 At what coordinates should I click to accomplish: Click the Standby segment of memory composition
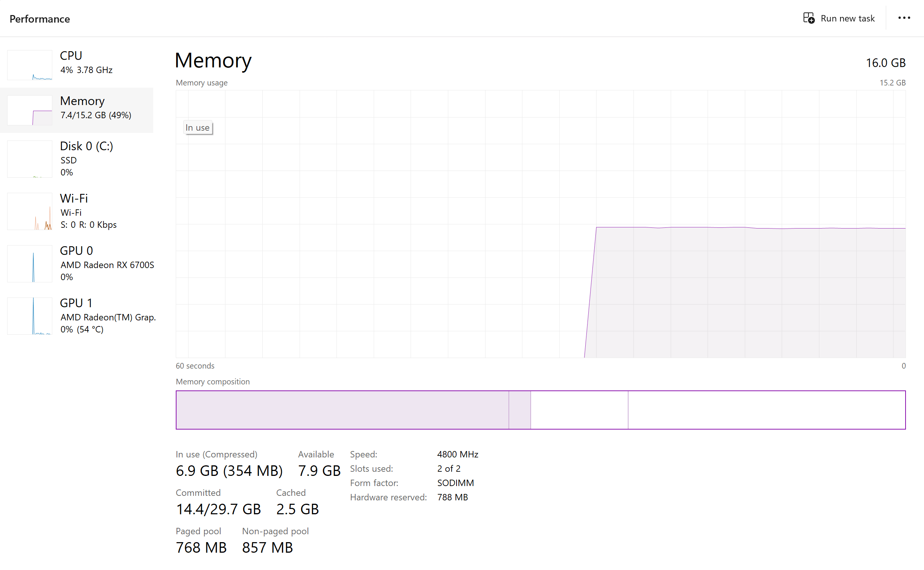(579, 410)
